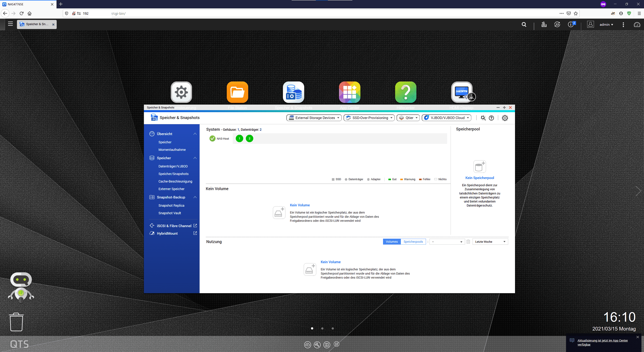Screen dimensions: 644x352
Task: Open the help question mark in Speicher & Snapshots
Action: [x=491, y=118]
